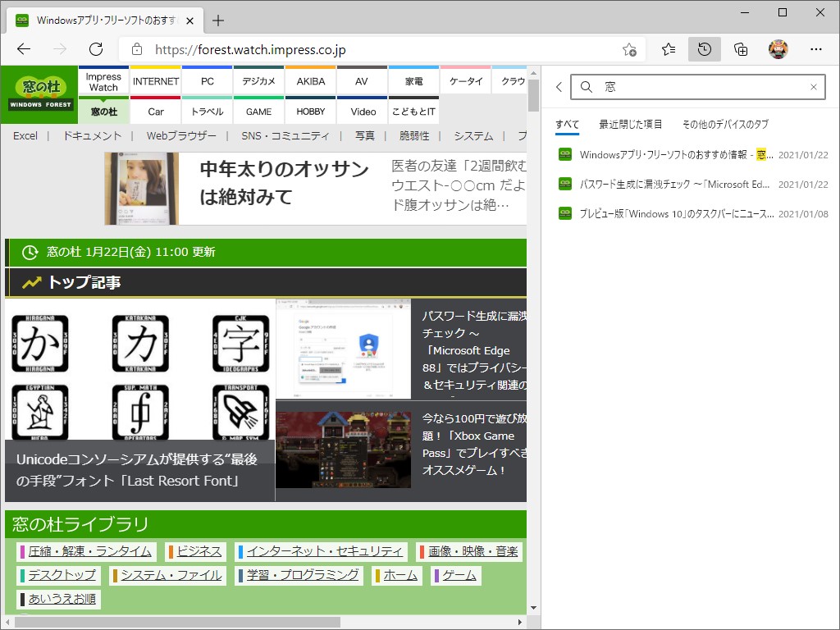Open the browser History panel clock icon

tap(704, 49)
